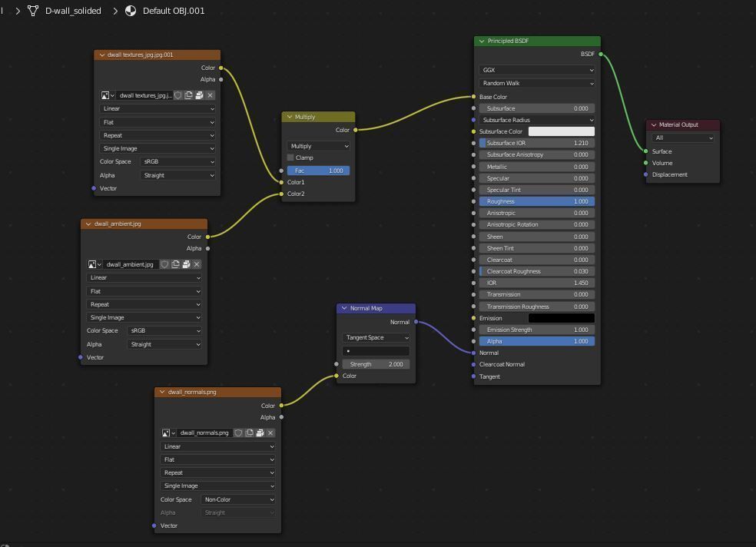Open Material Output target All dropdown
This screenshot has width=756, height=547.
pyautogui.click(x=683, y=138)
